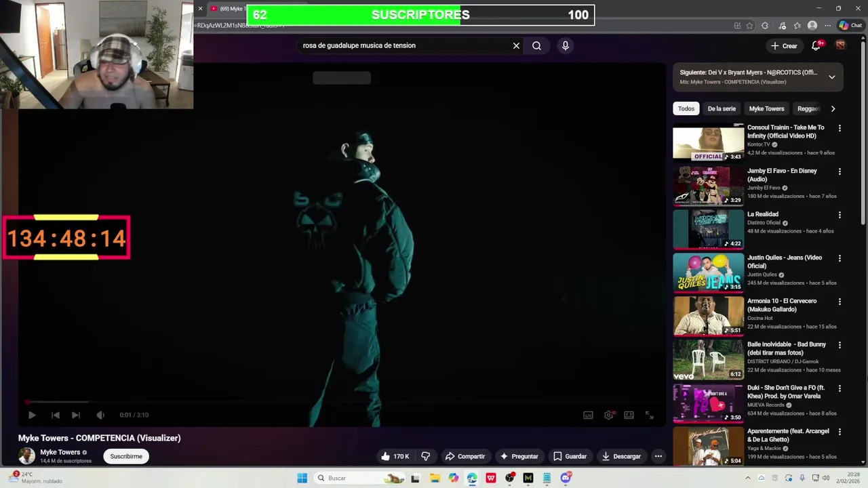
Task: Open options menu for Jamby El Favo video
Action: 840,171
